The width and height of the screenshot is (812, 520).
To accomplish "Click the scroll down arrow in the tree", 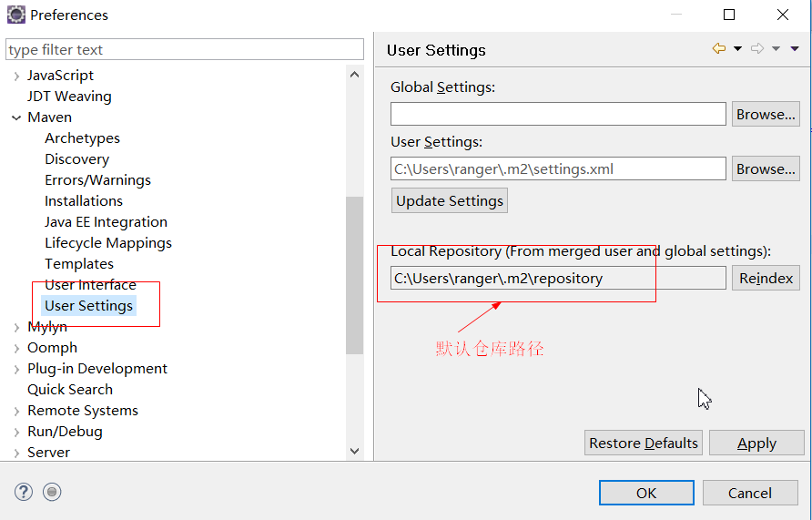I will 355,451.
